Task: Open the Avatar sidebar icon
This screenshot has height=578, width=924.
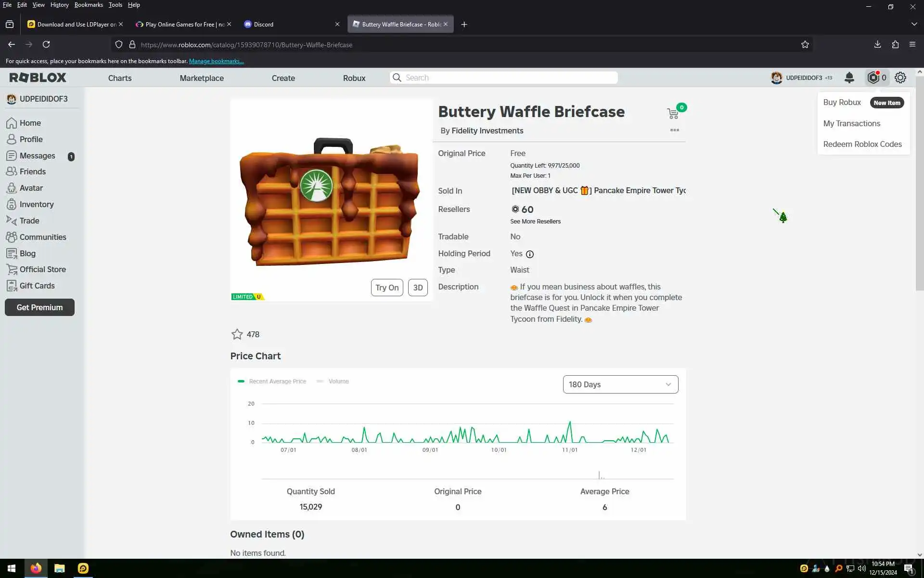Action: point(12,188)
